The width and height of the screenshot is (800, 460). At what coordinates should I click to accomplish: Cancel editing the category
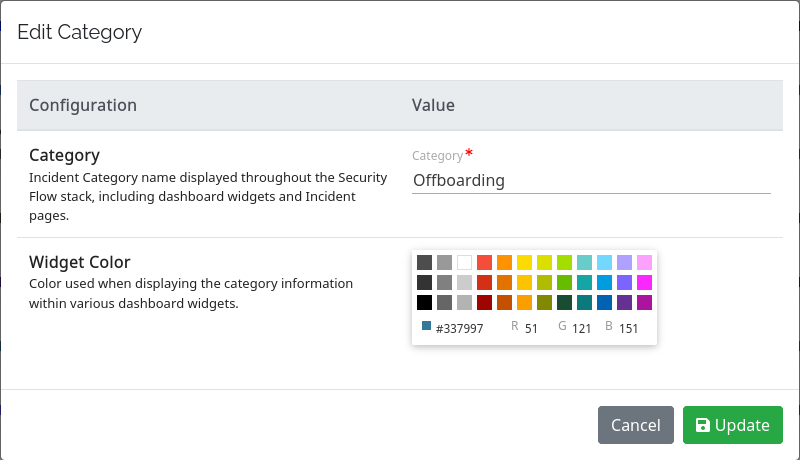[635, 425]
